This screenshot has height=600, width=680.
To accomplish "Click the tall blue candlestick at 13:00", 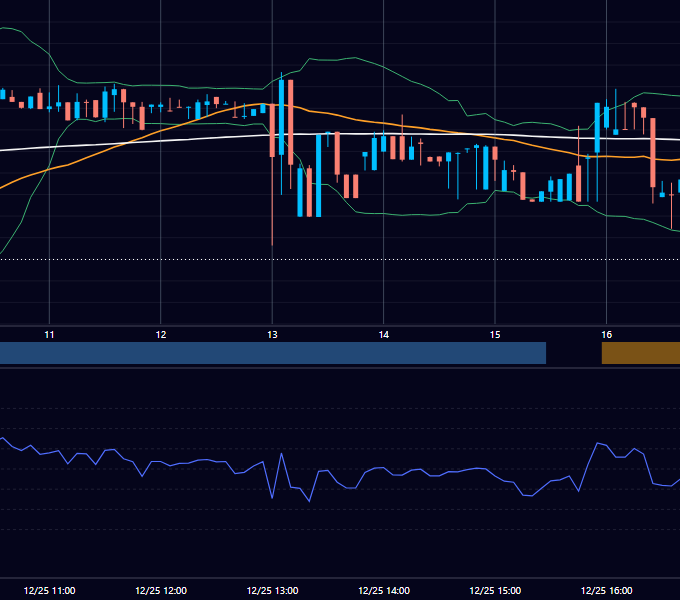I will [x=281, y=117].
